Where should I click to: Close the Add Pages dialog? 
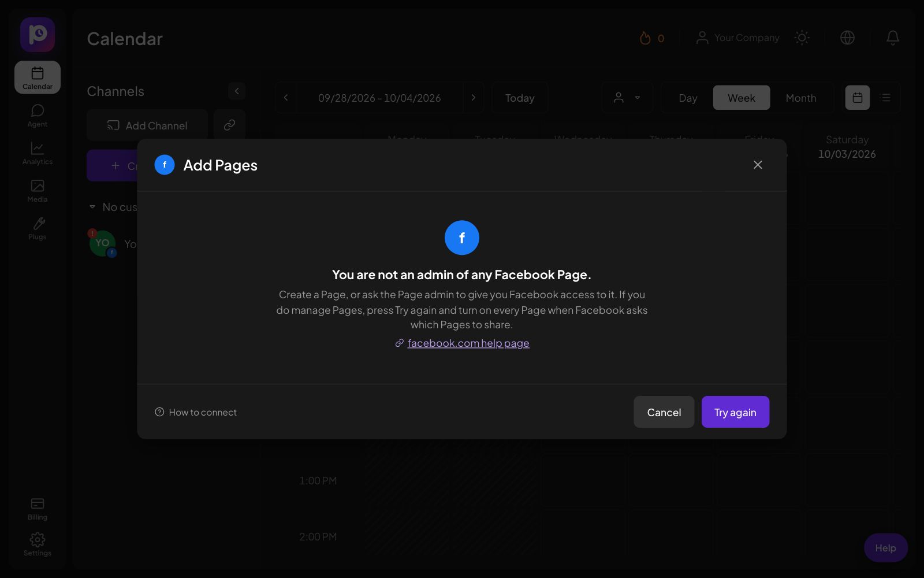point(758,165)
